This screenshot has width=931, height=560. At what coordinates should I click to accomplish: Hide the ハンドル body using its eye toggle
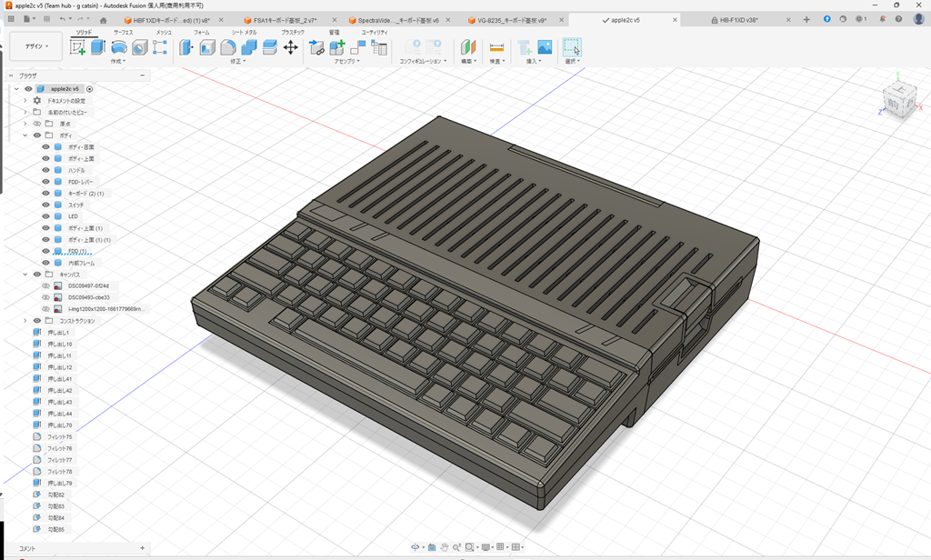(45, 170)
